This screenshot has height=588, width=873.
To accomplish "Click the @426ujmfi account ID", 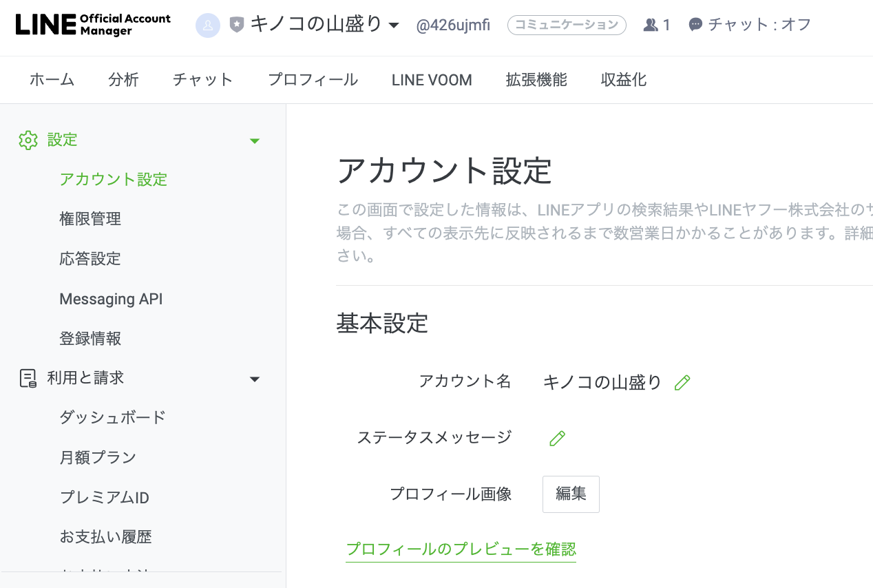I will click(454, 25).
